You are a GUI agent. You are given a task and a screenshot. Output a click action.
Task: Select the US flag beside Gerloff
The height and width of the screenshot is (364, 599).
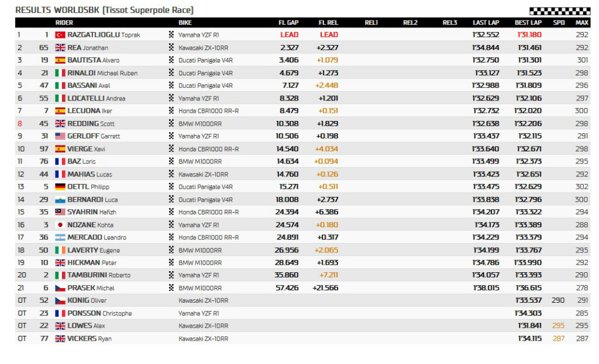pyautogui.click(x=60, y=136)
